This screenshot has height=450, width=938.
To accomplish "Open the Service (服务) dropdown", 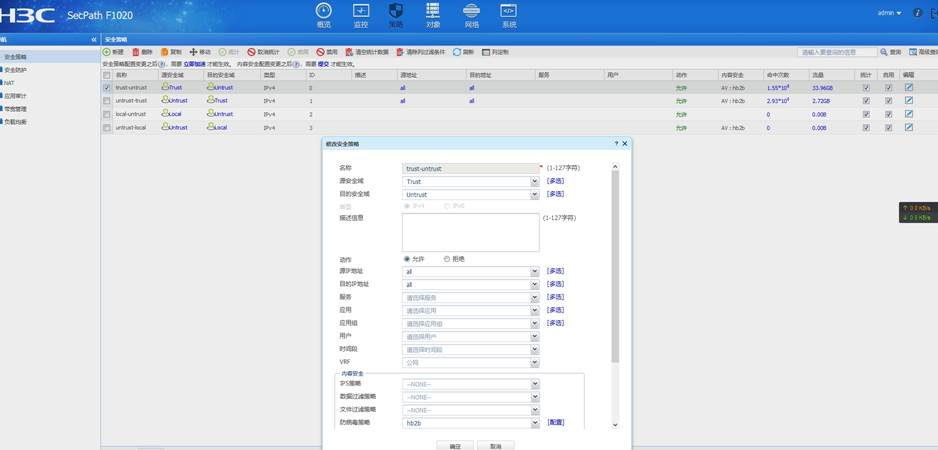I will pos(534,297).
